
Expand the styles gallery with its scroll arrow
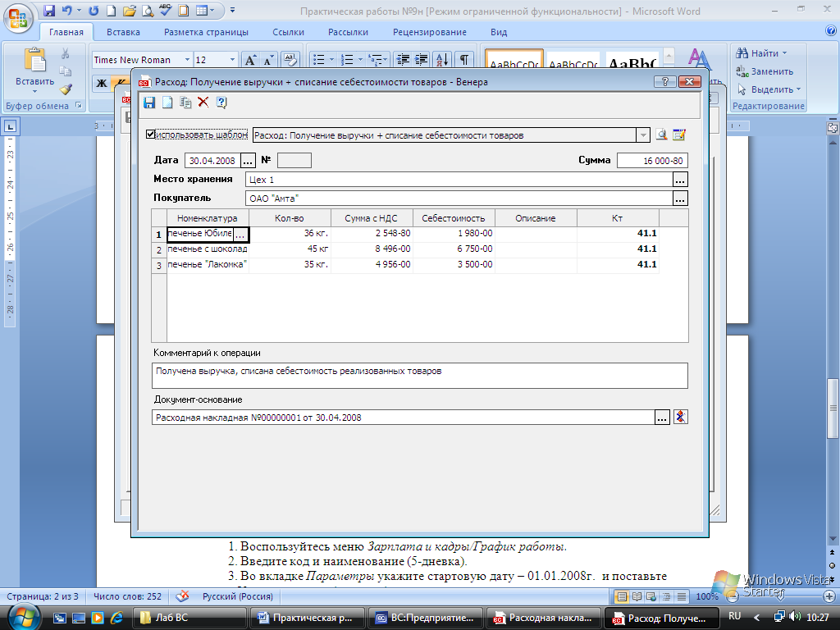669,56
